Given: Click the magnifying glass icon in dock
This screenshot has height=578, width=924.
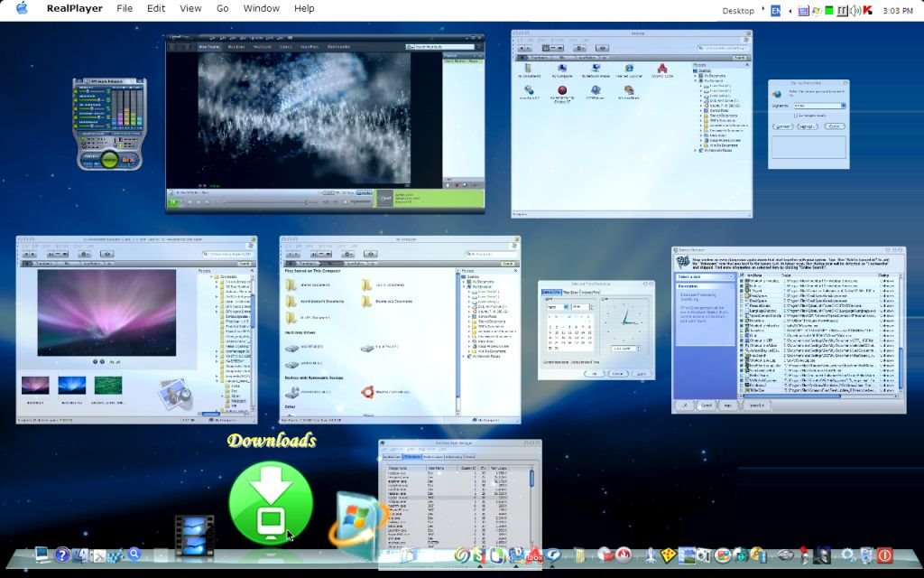Looking at the screenshot, I should tap(134, 555).
